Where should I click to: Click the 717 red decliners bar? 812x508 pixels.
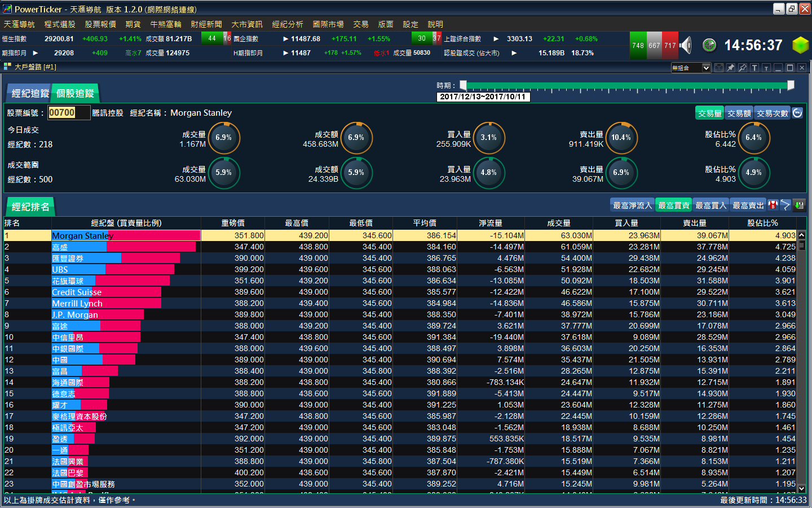tap(670, 46)
